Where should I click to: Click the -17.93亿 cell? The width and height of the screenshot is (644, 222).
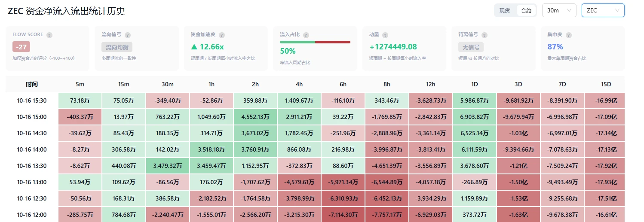pos(605,182)
